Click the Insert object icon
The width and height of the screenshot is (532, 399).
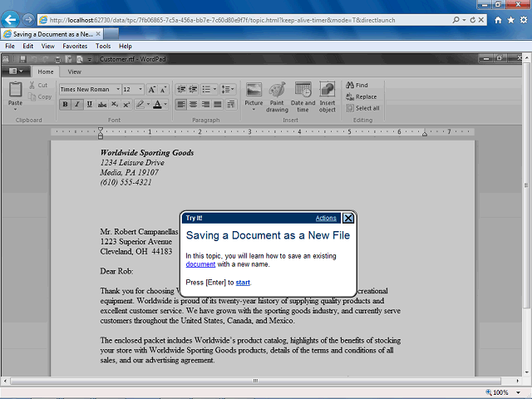[x=327, y=90]
